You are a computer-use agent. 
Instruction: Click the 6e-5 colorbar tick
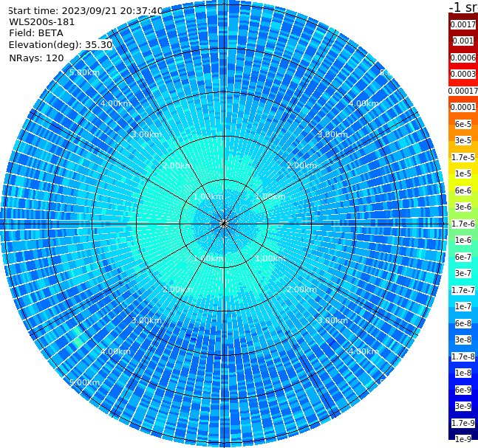(463, 124)
